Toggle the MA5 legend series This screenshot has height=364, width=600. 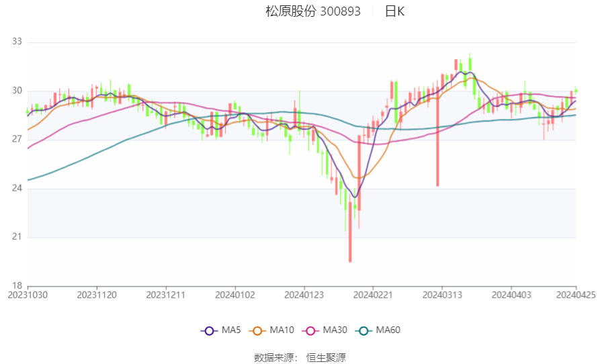pyautogui.click(x=221, y=330)
